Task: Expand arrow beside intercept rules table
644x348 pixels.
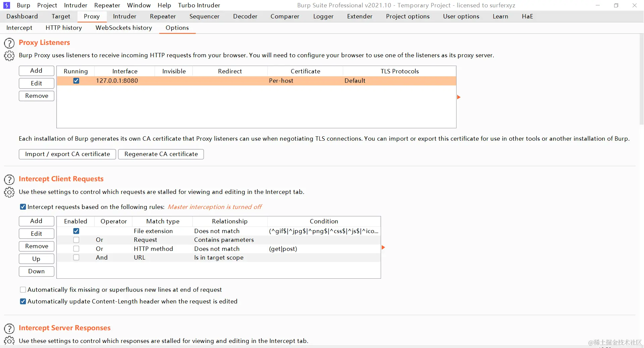Action: point(383,248)
